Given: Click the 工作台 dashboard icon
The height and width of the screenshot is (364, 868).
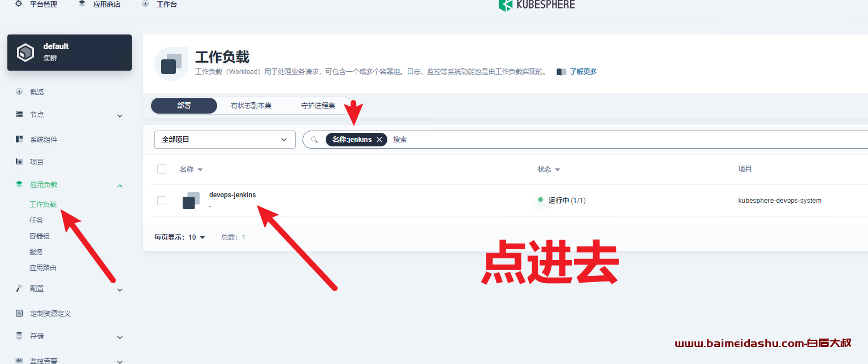Looking at the screenshot, I should pos(145,4).
